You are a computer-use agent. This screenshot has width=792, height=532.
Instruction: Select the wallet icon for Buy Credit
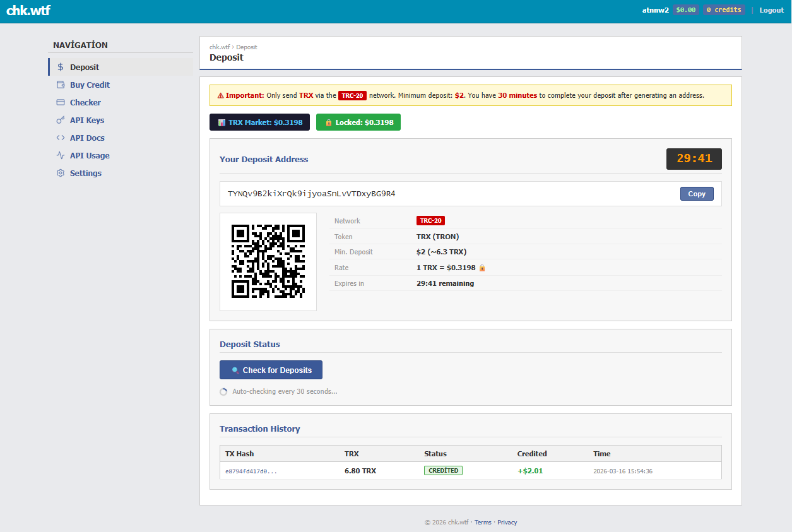[x=61, y=85]
